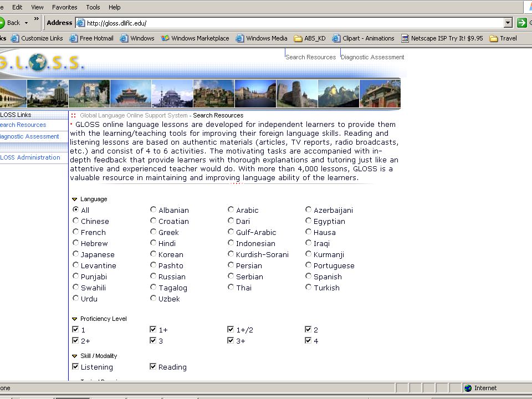
Task: Click the toolbar chevron overflow arrows
Action: [37, 19]
